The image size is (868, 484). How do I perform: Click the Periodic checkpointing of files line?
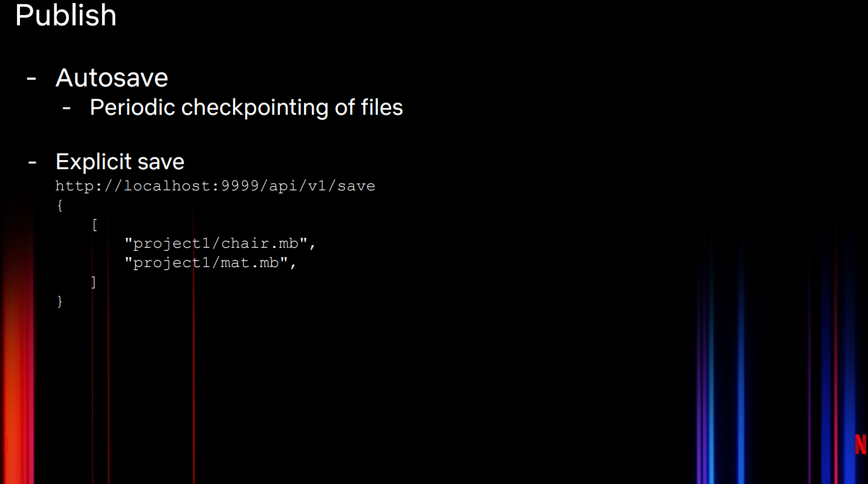click(246, 108)
